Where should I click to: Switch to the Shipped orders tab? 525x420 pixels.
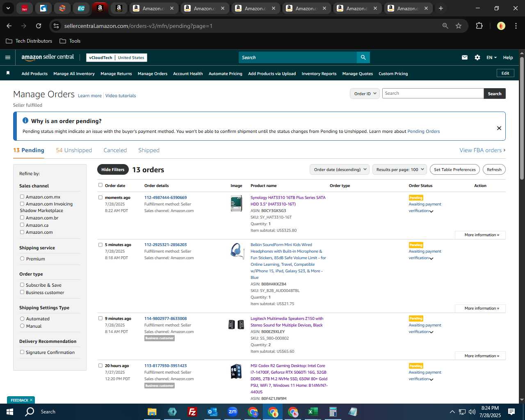tap(149, 150)
